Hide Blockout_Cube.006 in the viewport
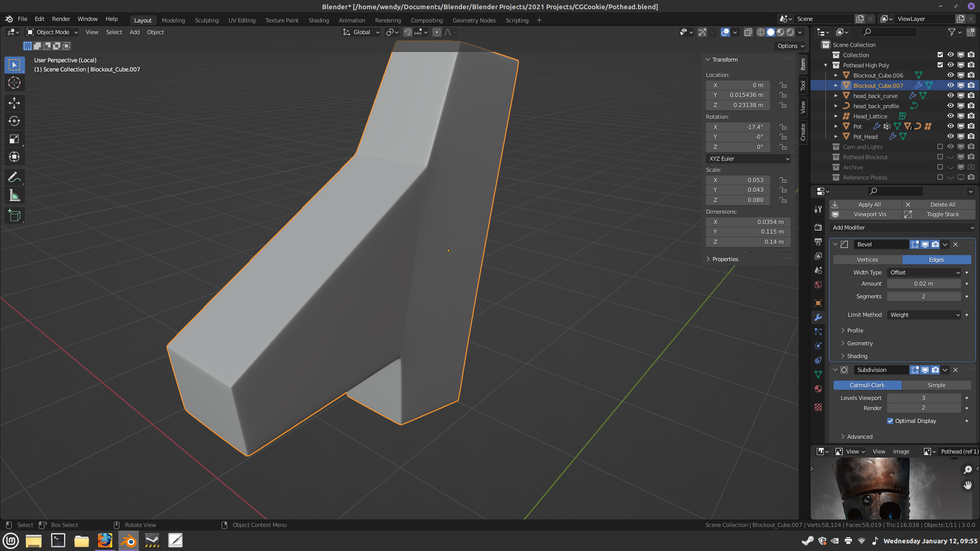Screen dimensions: 980x551 pos(950,75)
